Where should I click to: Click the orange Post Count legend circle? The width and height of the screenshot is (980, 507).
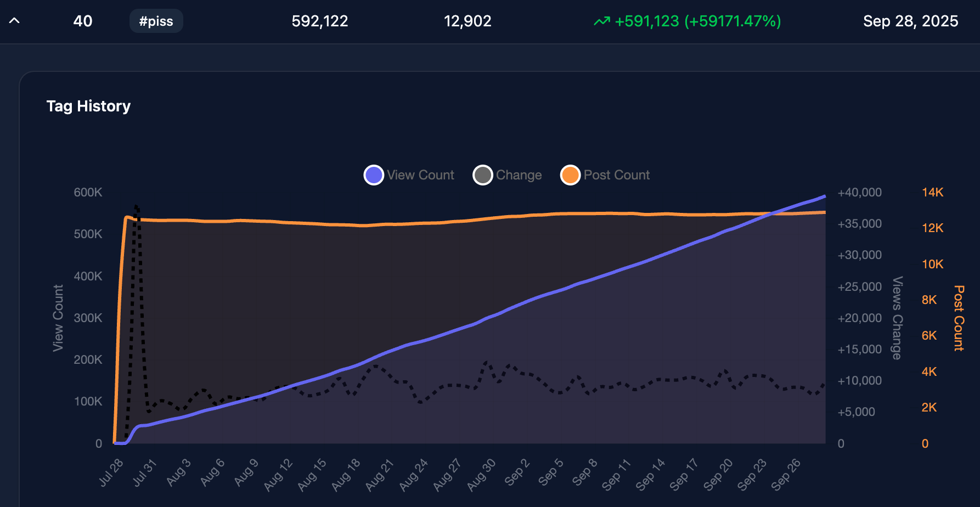pyautogui.click(x=570, y=175)
